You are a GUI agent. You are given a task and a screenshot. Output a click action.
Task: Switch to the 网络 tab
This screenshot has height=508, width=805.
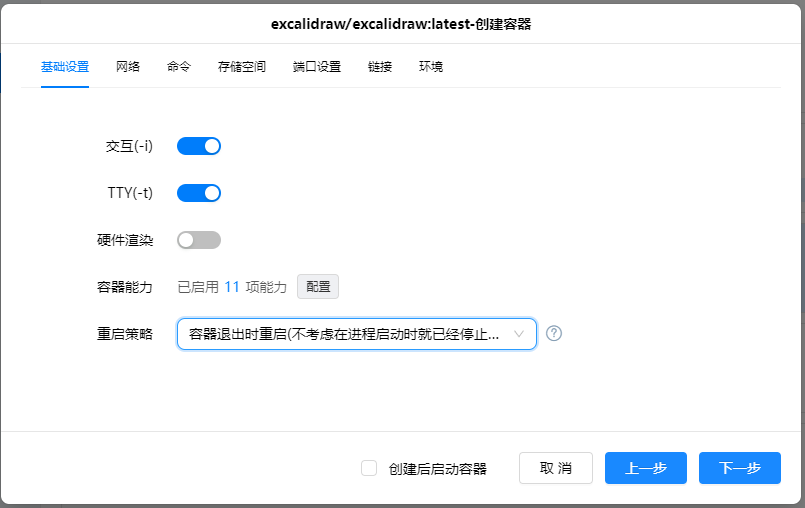click(x=128, y=67)
